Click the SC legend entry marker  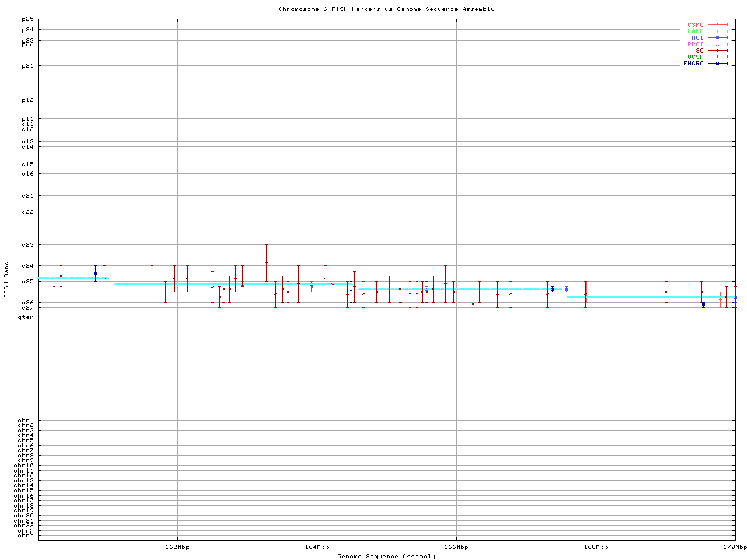[x=717, y=51]
